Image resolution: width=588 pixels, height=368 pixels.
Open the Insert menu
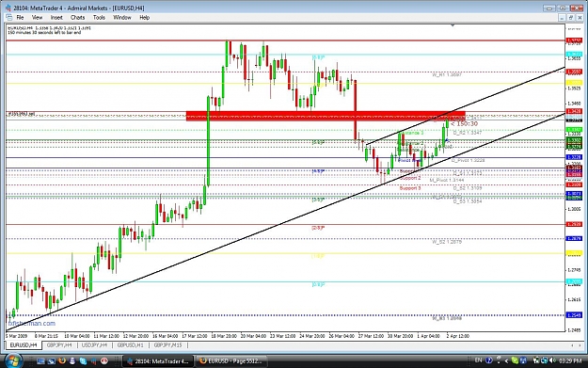click(56, 17)
